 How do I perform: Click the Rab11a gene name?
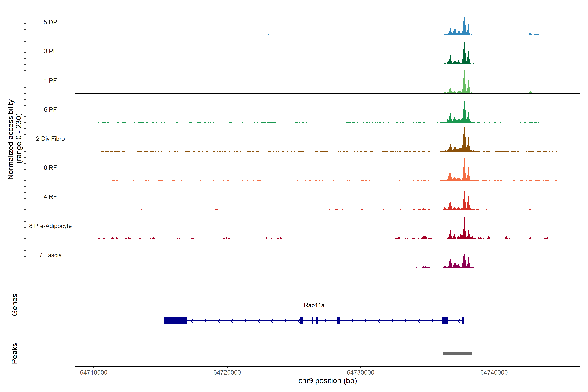314,305
